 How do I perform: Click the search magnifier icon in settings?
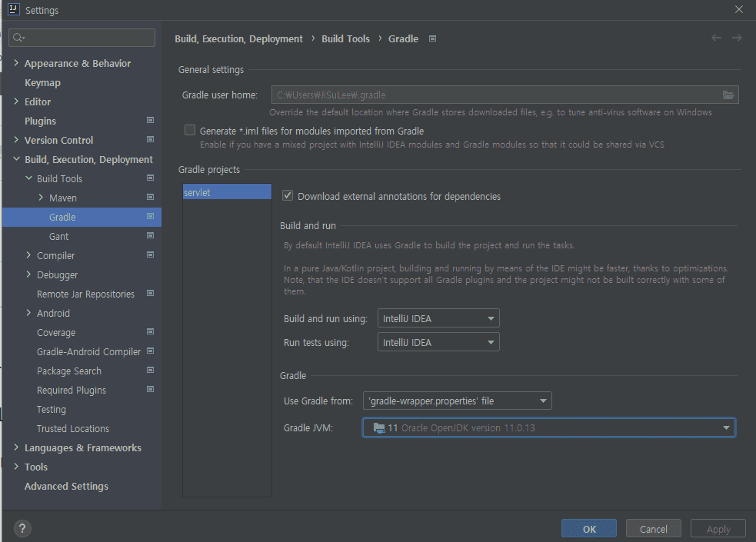pyautogui.click(x=18, y=38)
